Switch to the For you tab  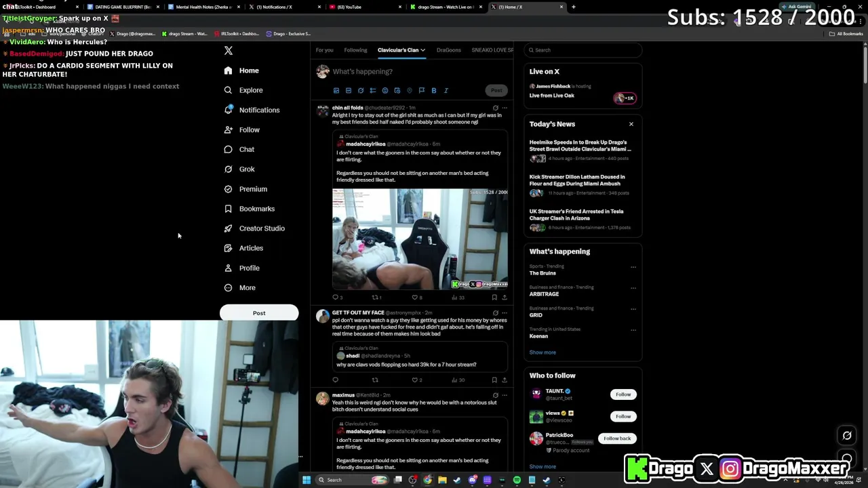tap(324, 50)
